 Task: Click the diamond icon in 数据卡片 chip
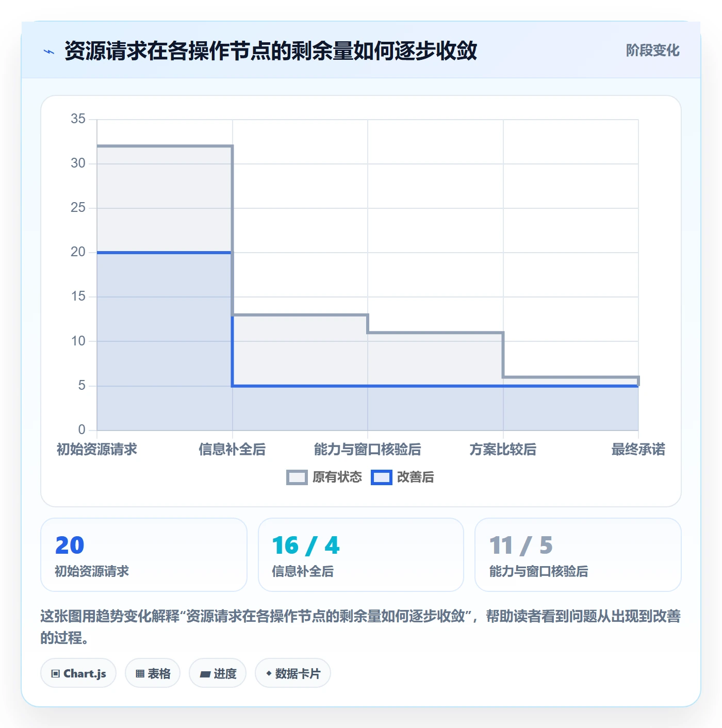(x=269, y=674)
